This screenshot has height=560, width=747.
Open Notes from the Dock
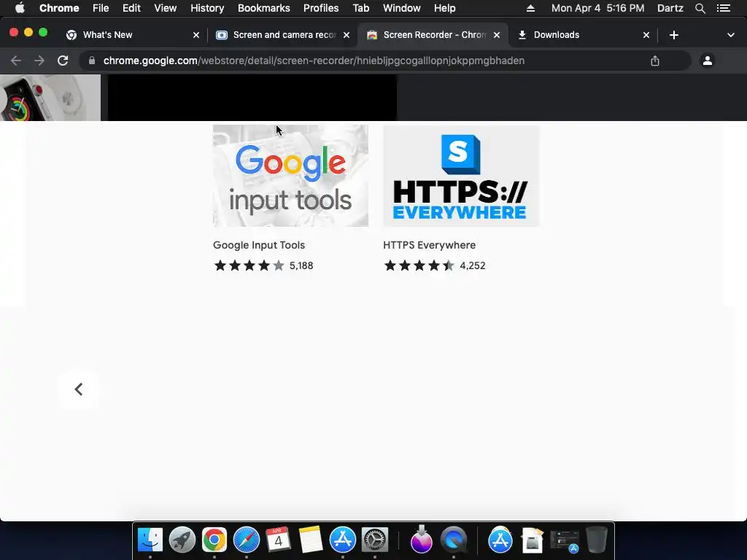311,540
